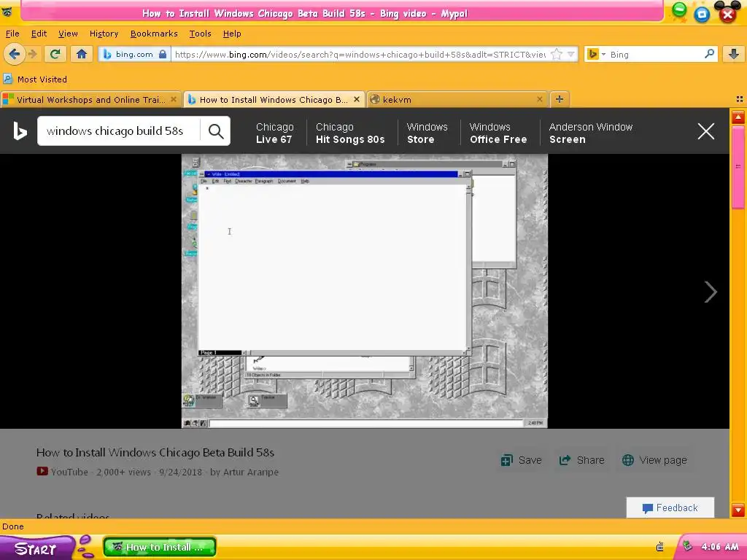The height and width of the screenshot is (560, 747).
Task: Open Anderson Window Screen related search
Action: coord(591,133)
